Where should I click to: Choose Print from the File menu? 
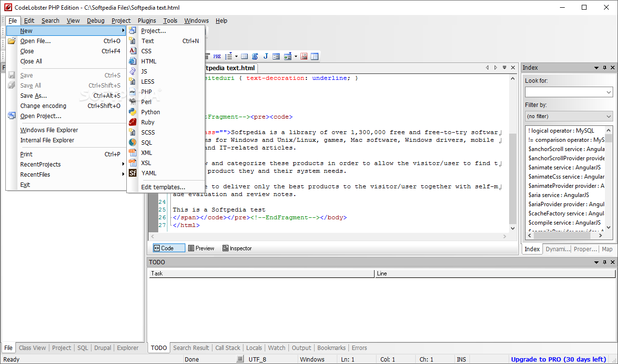pos(66,154)
